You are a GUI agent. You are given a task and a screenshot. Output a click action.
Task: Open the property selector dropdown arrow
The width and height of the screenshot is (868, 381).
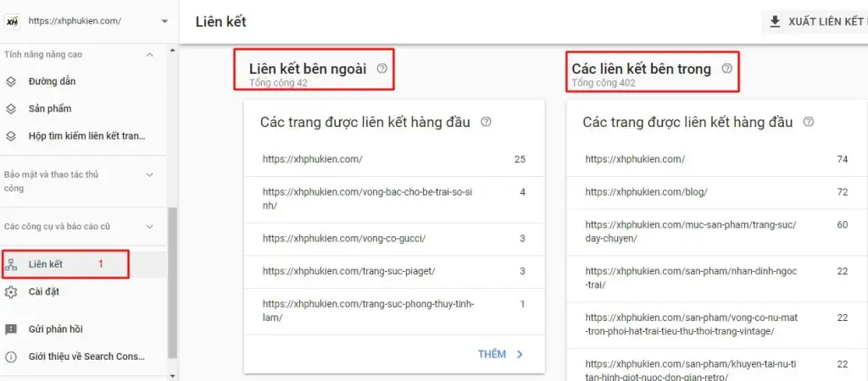[164, 21]
